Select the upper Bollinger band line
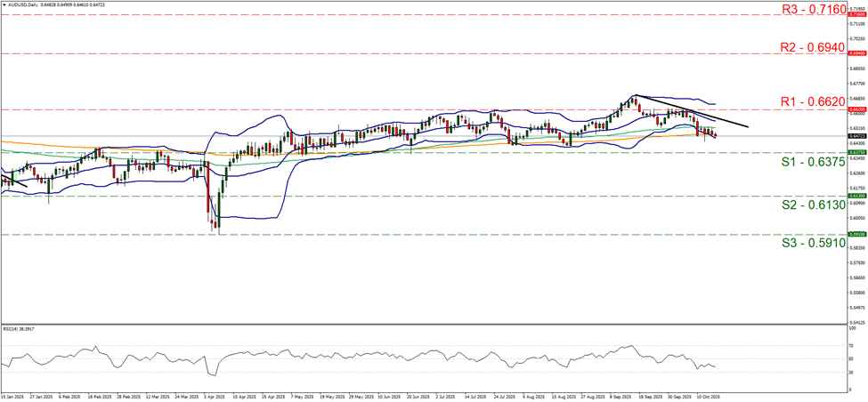Screen dimensions: 868x402 tap(267, 117)
